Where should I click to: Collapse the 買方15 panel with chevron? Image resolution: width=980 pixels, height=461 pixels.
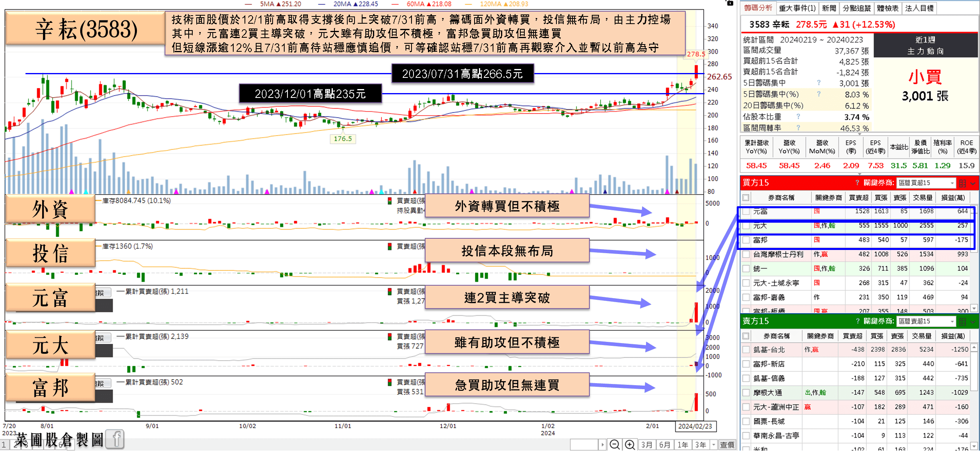[973, 183]
